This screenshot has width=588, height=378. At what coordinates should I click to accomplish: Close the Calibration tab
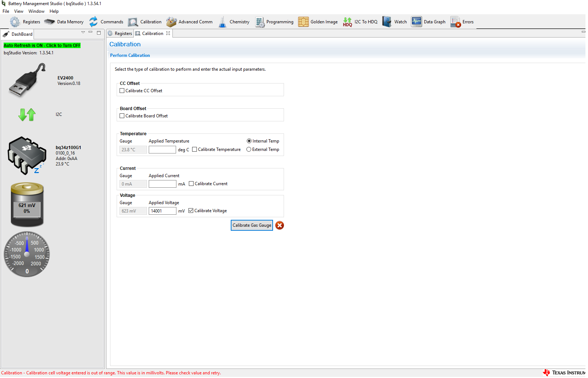click(168, 33)
